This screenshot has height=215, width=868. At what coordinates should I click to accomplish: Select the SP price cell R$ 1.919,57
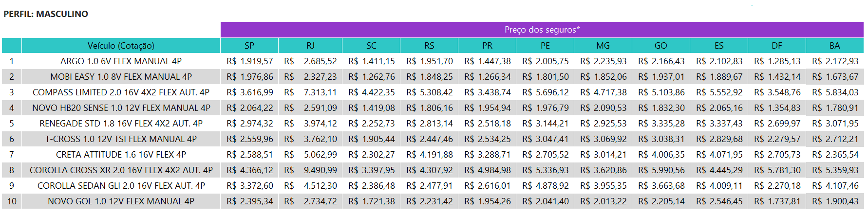tap(249, 61)
